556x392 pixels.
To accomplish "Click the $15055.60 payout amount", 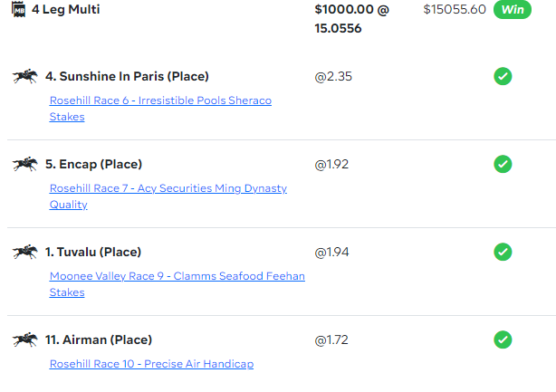I will pyautogui.click(x=455, y=9).
